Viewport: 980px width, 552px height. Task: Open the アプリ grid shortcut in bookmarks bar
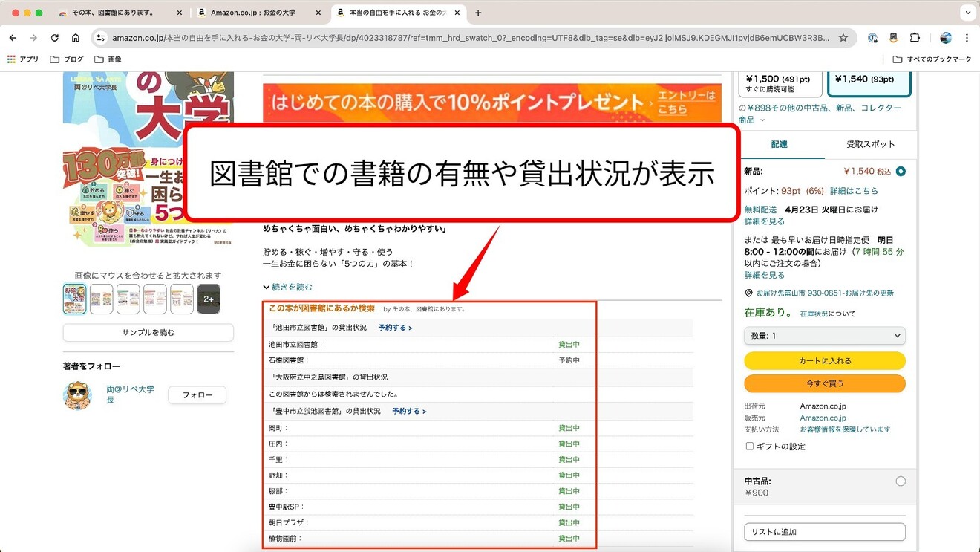[23, 59]
